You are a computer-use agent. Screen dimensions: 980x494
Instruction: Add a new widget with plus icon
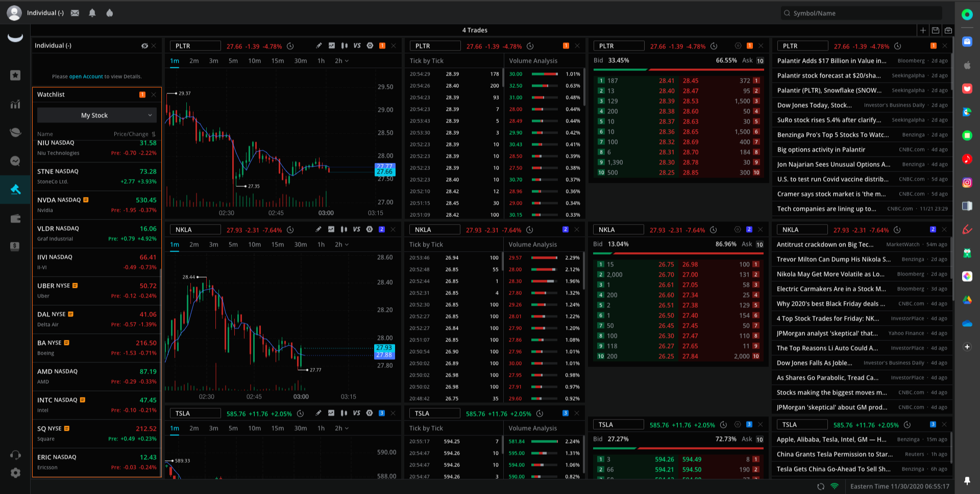pos(923,30)
